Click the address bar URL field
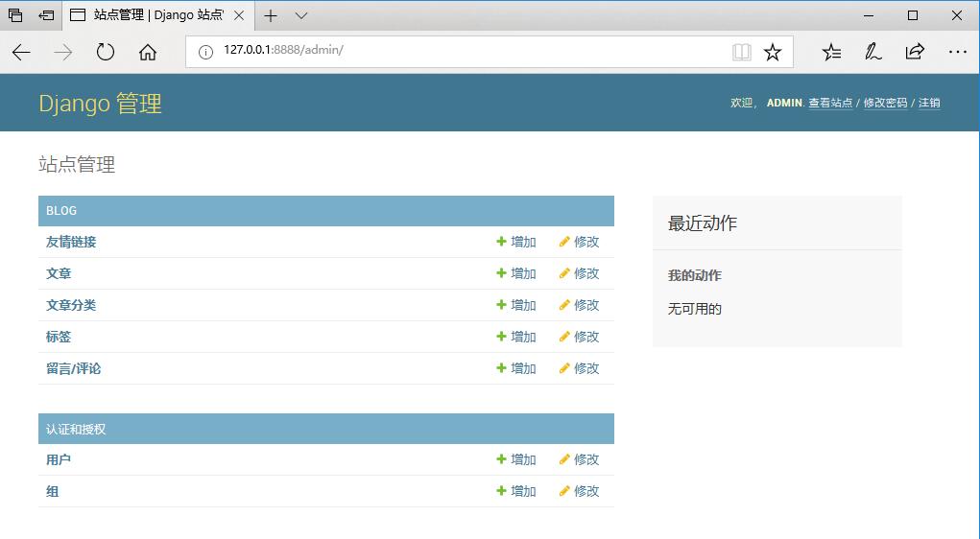980x539 pixels. (x=461, y=51)
